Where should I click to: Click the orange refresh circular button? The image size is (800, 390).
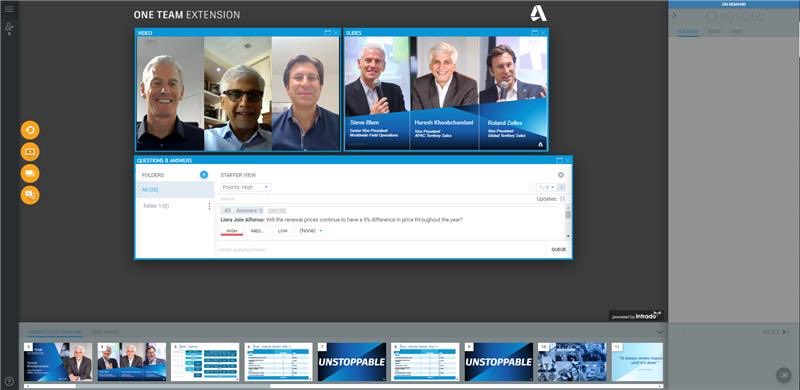(30, 130)
